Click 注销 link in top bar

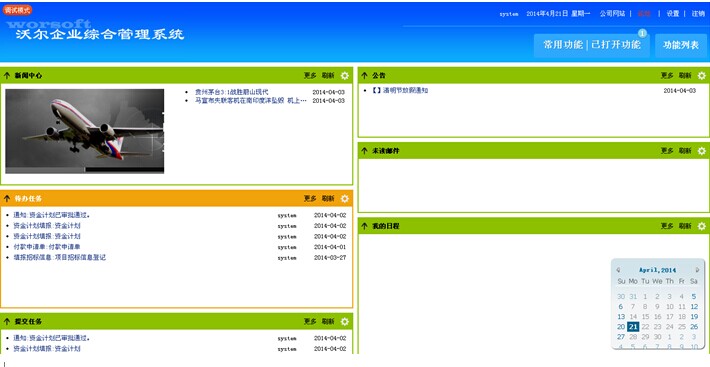pyautogui.click(x=698, y=14)
